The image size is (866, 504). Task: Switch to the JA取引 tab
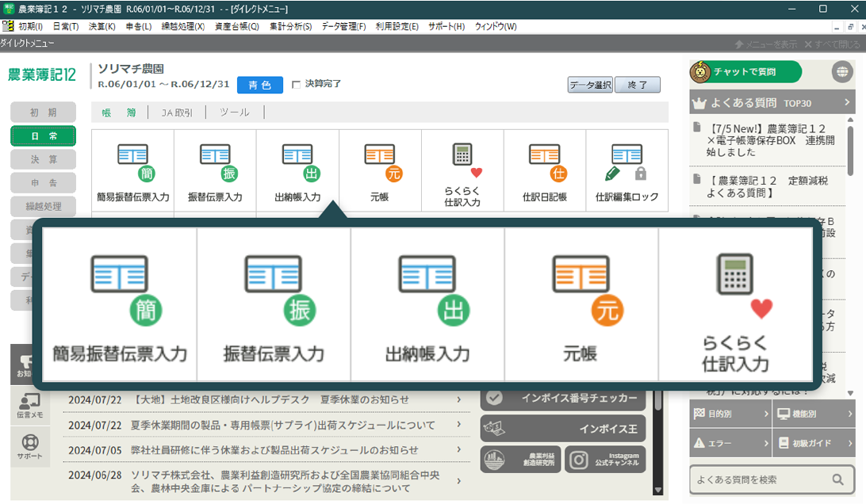177,113
